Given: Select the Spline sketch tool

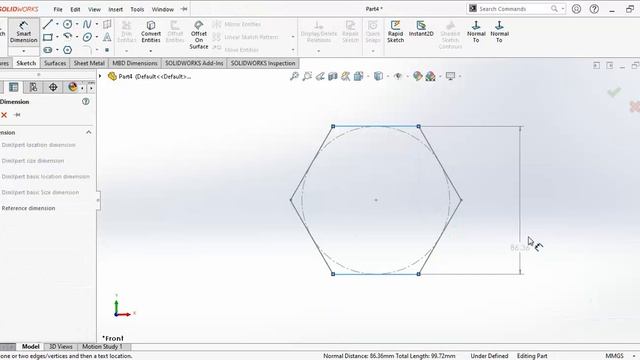Looking at the screenshot, I should pyautogui.click(x=87, y=24).
